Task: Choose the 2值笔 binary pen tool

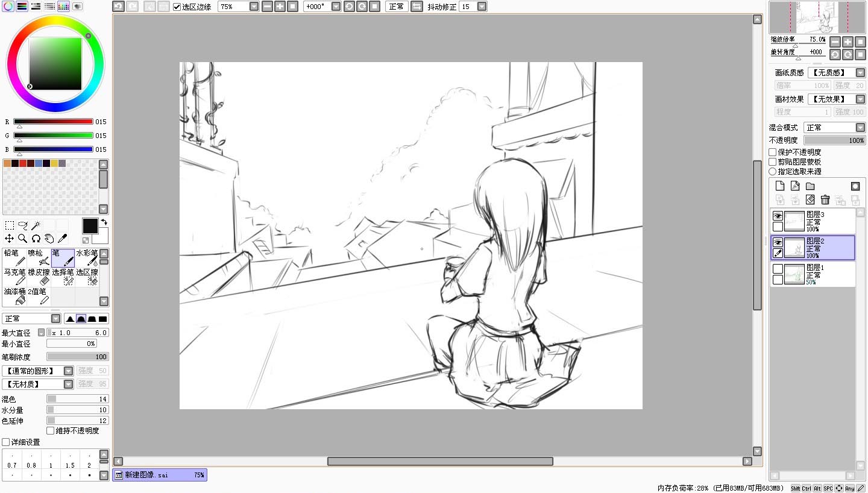Action: click(x=39, y=297)
